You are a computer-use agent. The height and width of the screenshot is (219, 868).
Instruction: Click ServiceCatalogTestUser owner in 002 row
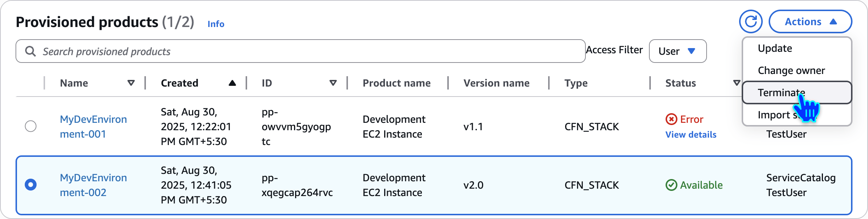pos(801,185)
